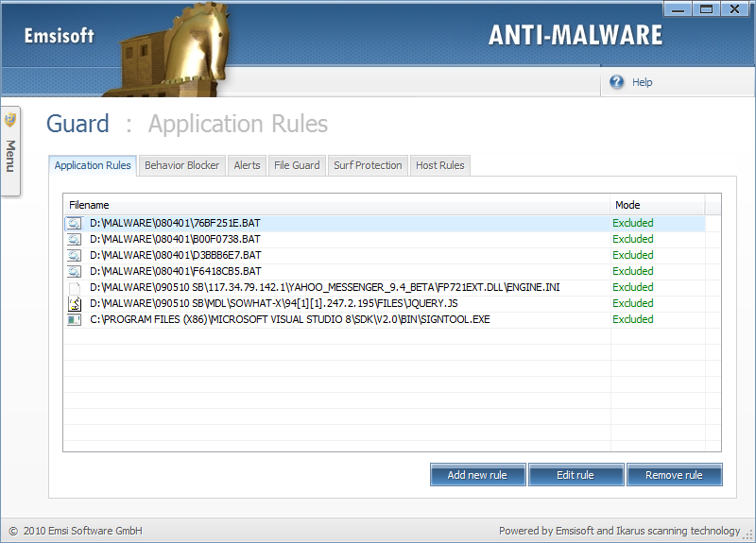Click file icon of 76BF251E.BAT row
The image size is (756, 543).
click(x=75, y=223)
